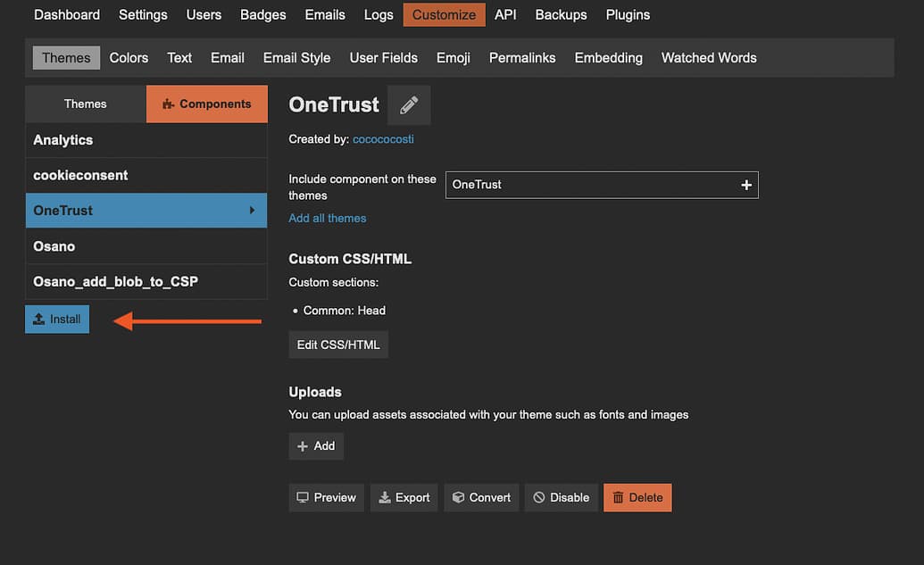Click the Install button
924x565 pixels.
point(57,320)
